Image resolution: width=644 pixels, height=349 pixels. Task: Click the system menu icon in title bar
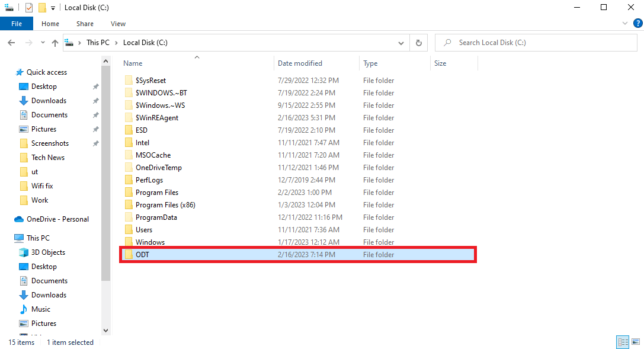(9, 7)
